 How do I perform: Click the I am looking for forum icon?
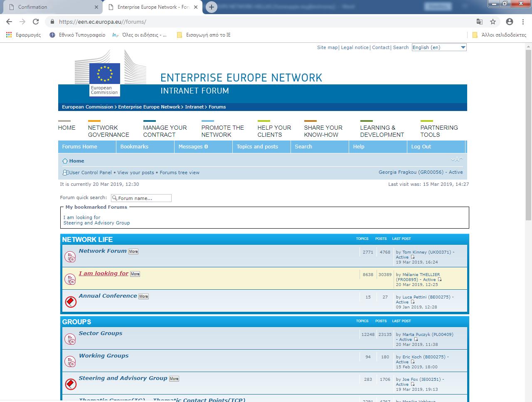pos(70,279)
